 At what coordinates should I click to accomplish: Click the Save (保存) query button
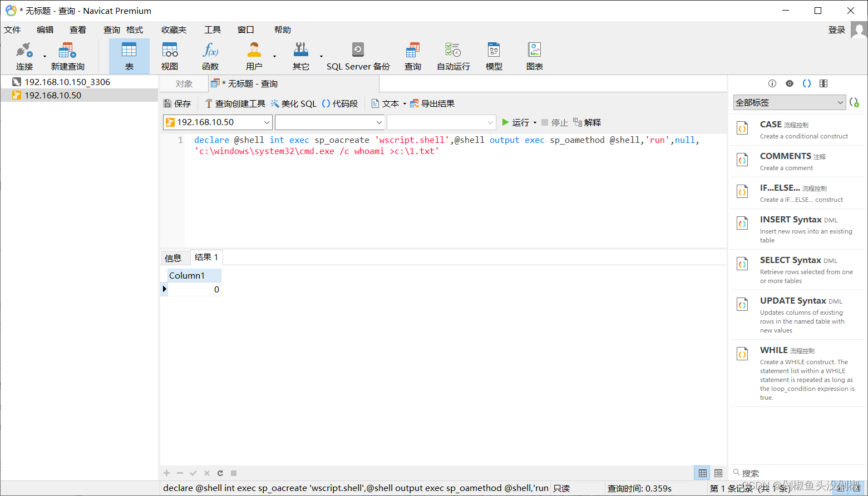177,103
